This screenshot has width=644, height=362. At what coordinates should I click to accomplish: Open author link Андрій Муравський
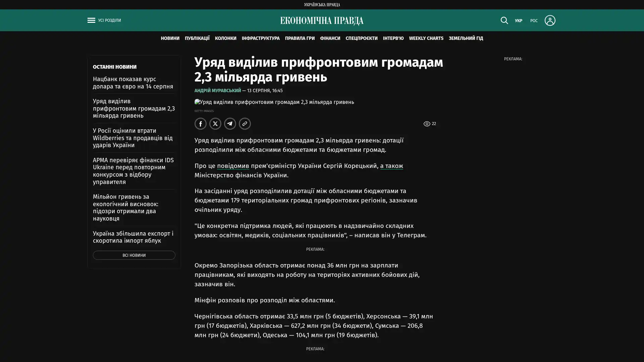tap(218, 90)
